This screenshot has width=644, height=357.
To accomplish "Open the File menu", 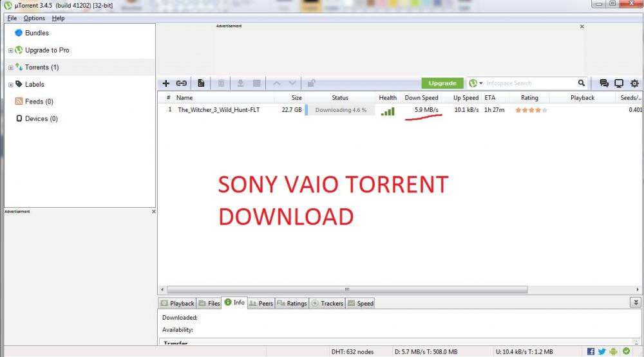I will 12,18.
